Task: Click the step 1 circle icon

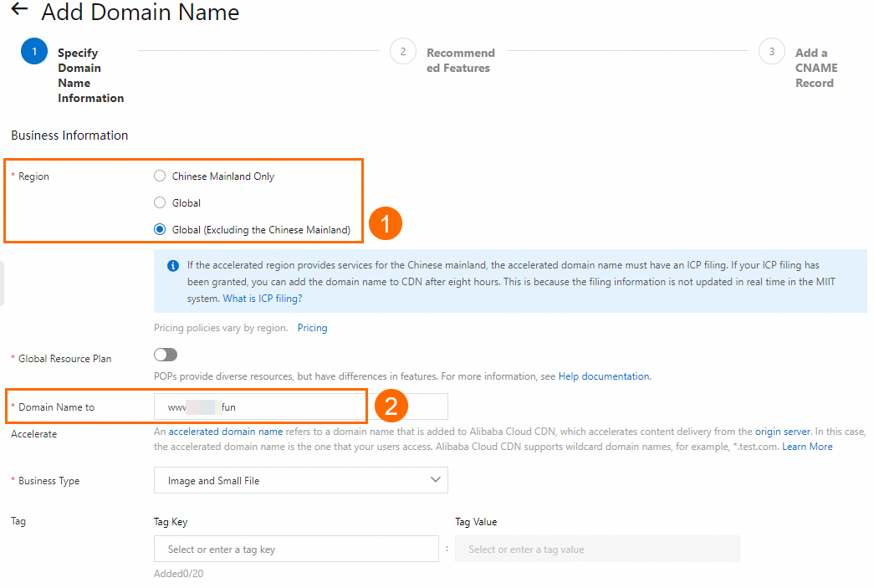Action: pyautogui.click(x=34, y=52)
